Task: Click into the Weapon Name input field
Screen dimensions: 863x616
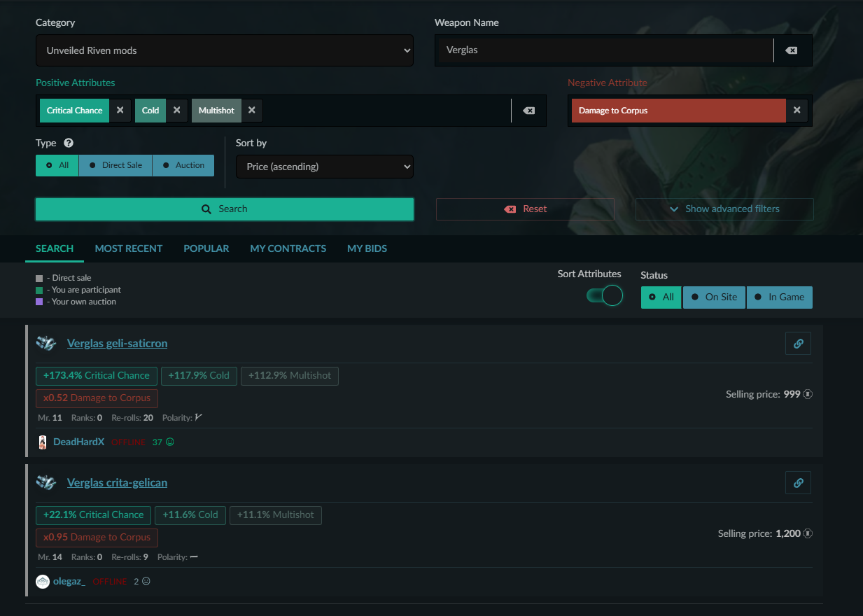Action: click(x=603, y=50)
